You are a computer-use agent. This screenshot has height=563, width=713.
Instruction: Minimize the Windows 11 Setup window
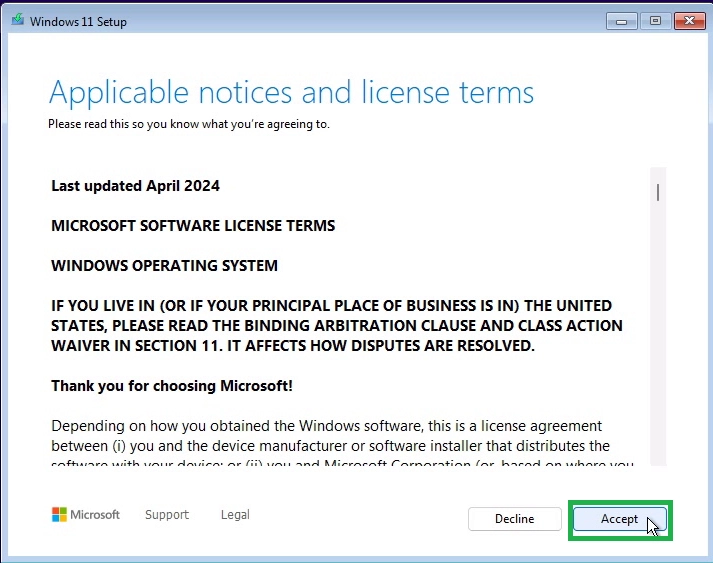622,21
